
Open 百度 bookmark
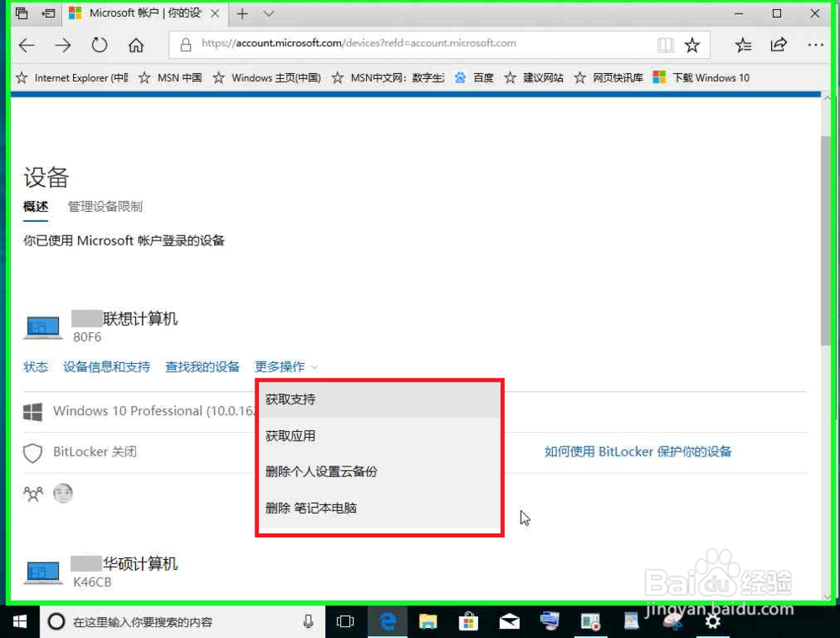point(474,77)
